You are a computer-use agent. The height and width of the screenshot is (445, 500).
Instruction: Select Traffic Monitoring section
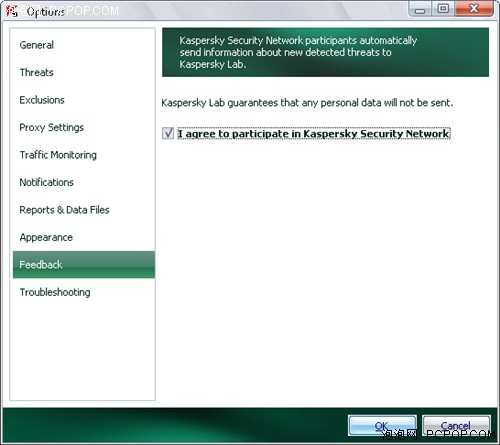[x=58, y=155]
